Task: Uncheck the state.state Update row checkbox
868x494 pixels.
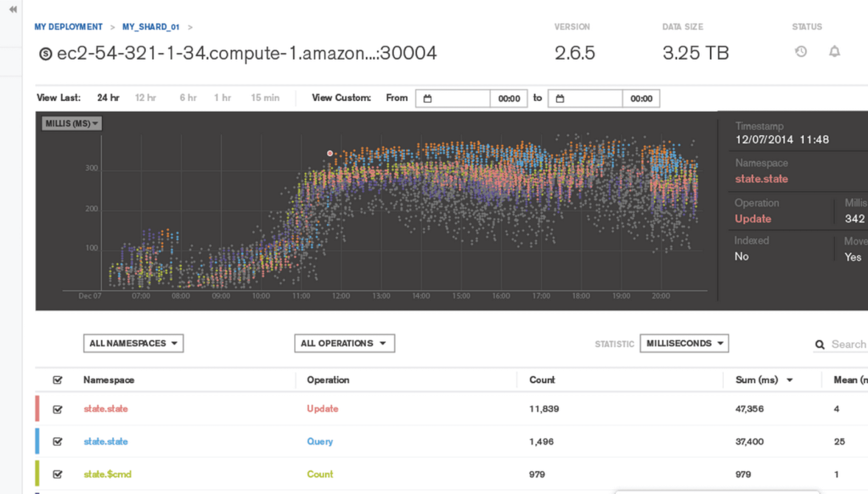Action: coord(57,409)
